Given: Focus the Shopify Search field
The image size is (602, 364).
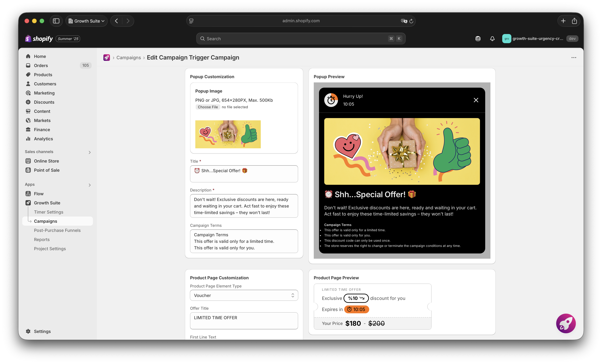Looking at the screenshot, I should (x=301, y=39).
